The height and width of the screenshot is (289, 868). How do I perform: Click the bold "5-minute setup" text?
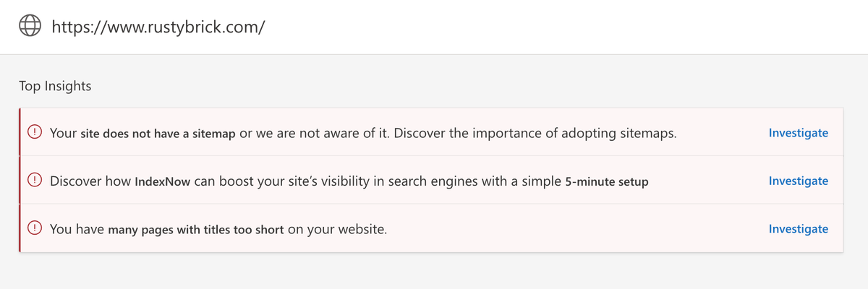(606, 181)
